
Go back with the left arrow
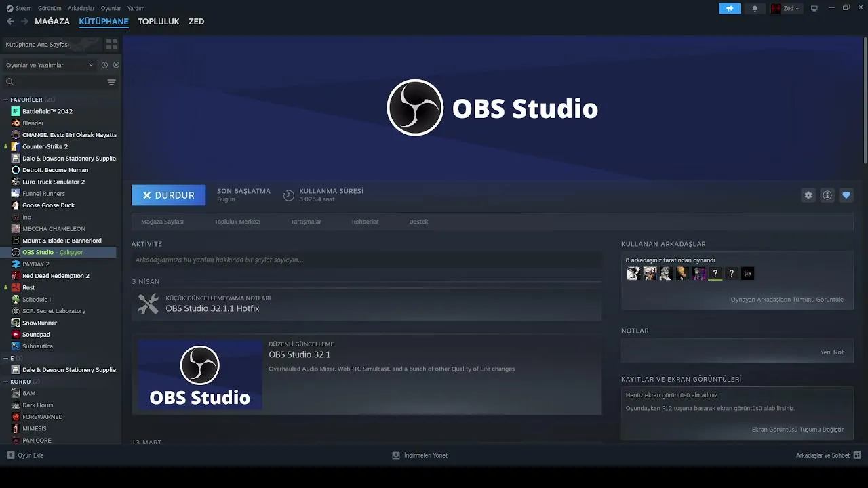[10, 22]
